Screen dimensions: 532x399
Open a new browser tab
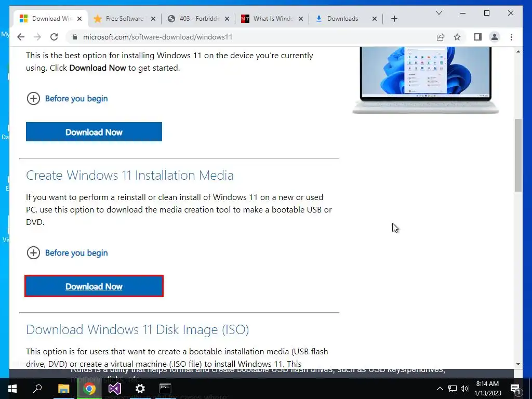[x=394, y=19]
